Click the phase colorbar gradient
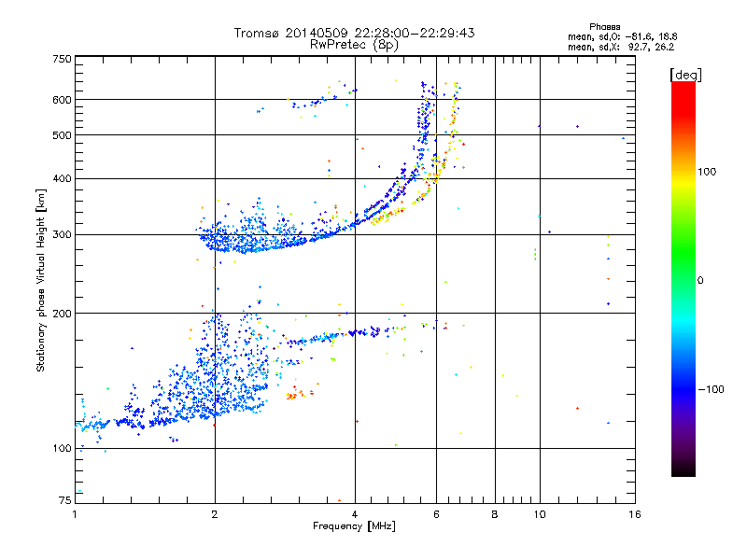The height and width of the screenshot is (560, 747). click(684, 278)
